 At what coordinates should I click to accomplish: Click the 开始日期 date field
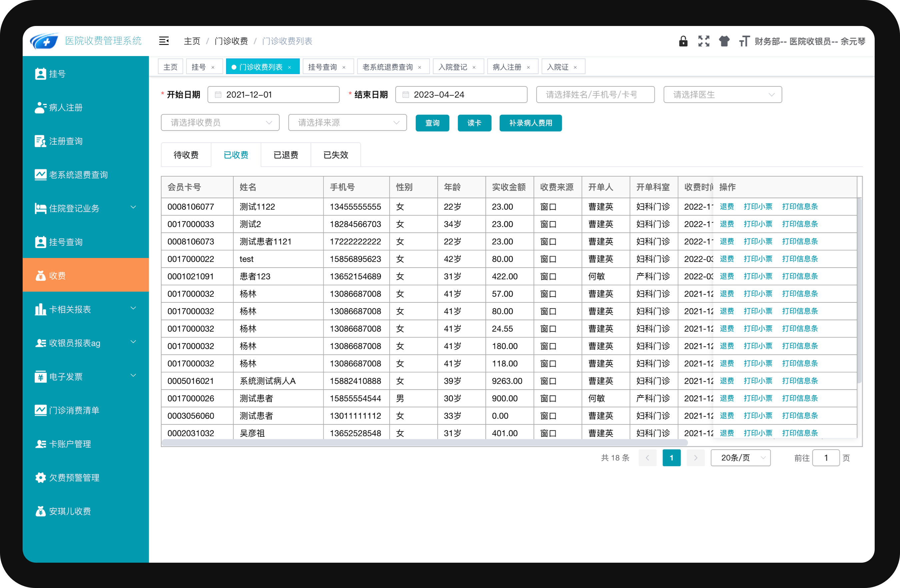point(273,95)
